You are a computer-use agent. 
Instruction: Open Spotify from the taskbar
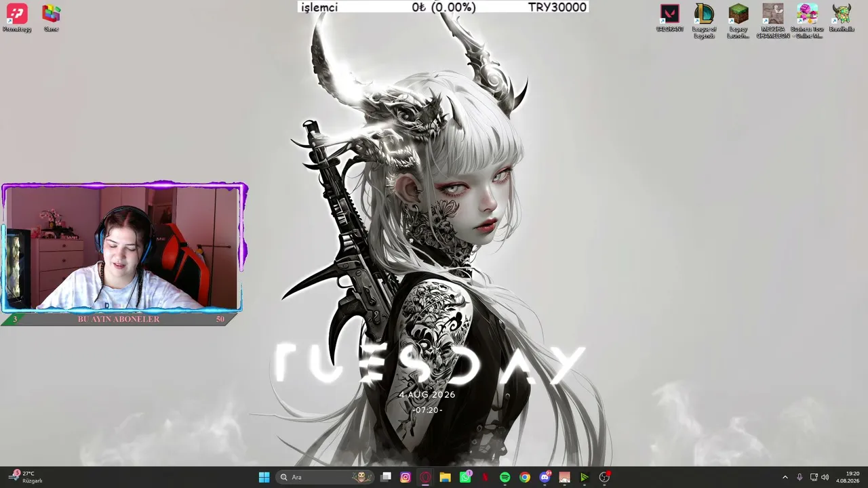505,477
